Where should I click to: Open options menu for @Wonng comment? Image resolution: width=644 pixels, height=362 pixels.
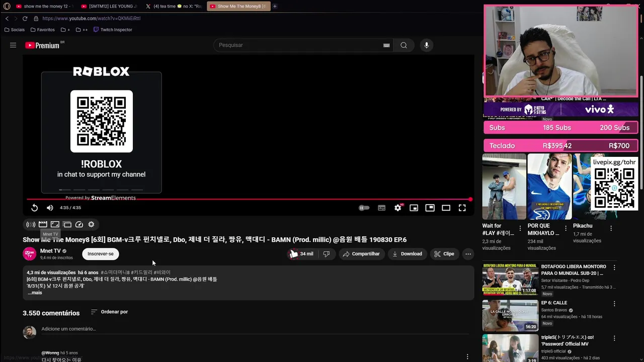point(467,356)
